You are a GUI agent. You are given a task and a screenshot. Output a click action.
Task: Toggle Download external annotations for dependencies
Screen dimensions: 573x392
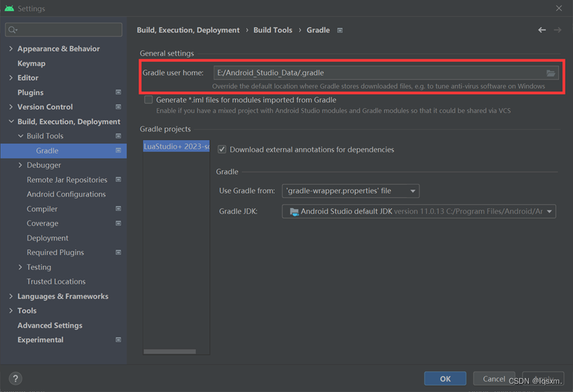222,149
